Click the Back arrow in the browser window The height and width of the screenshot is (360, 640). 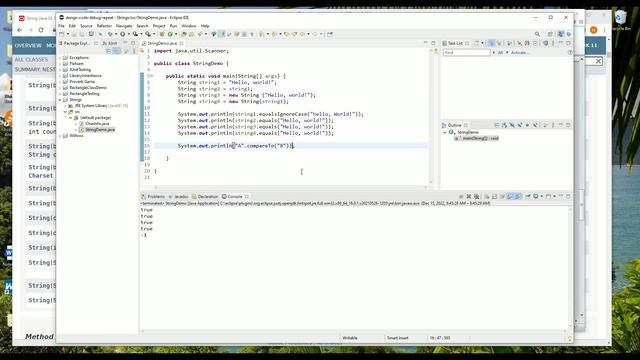click(20, 30)
